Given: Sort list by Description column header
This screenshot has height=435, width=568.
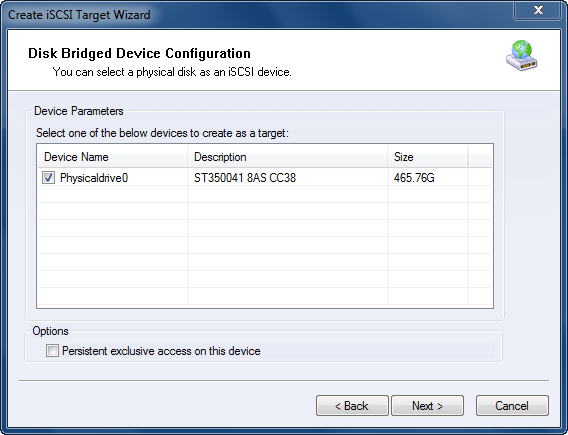Looking at the screenshot, I should tap(288, 157).
